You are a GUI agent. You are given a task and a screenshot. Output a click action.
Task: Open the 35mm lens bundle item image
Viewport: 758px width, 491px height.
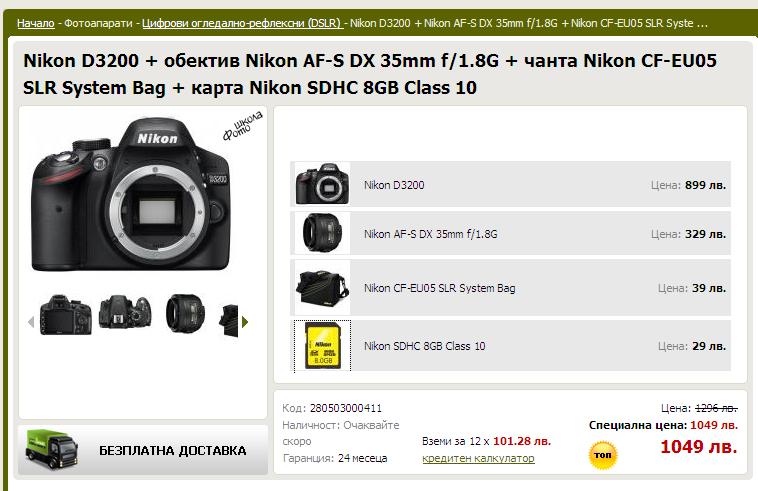pyautogui.click(x=322, y=233)
